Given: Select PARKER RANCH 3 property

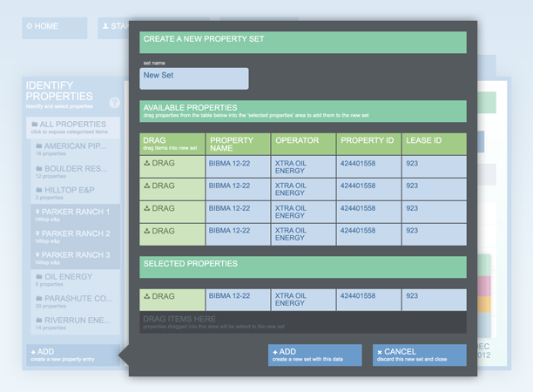Looking at the screenshot, I should tap(75, 258).
